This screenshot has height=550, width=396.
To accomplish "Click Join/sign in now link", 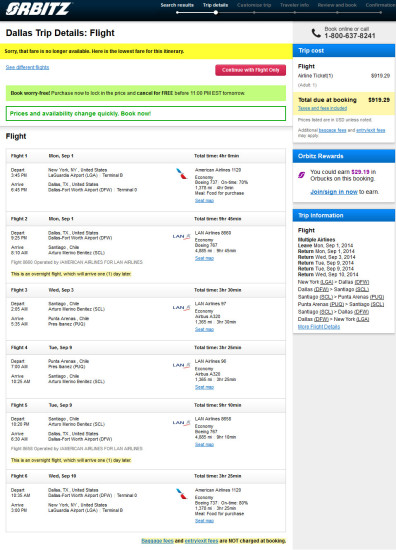I will pos(334,192).
